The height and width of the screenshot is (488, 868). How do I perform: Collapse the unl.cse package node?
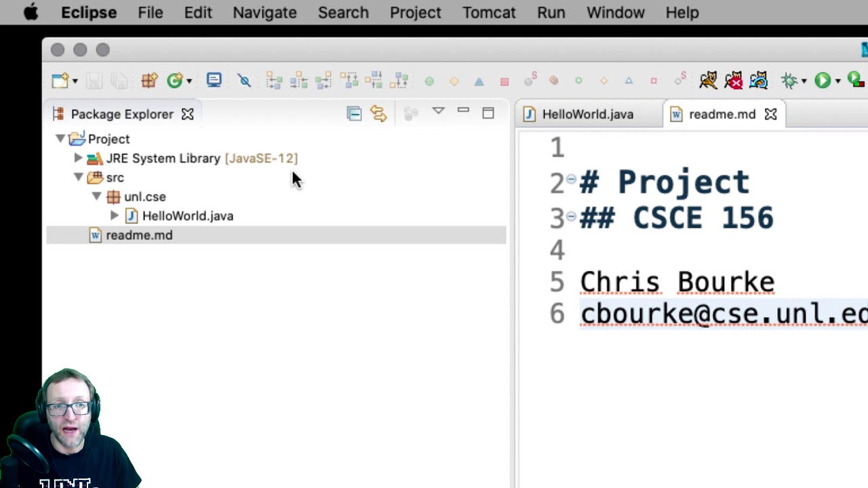pyautogui.click(x=97, y=197)
